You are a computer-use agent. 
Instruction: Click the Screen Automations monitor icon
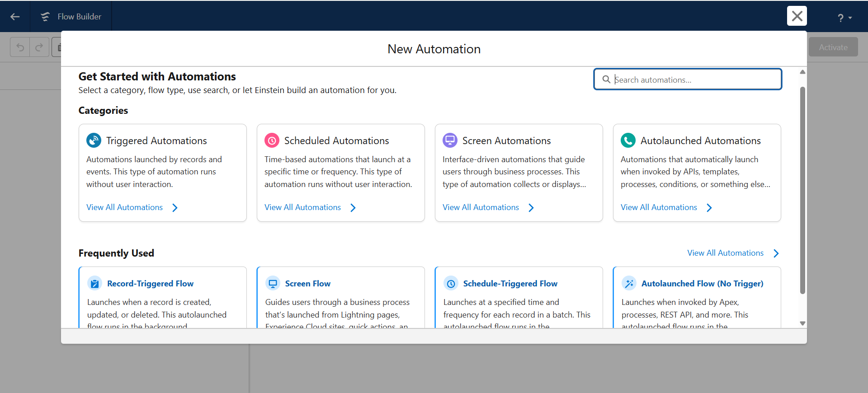[450, 140]
